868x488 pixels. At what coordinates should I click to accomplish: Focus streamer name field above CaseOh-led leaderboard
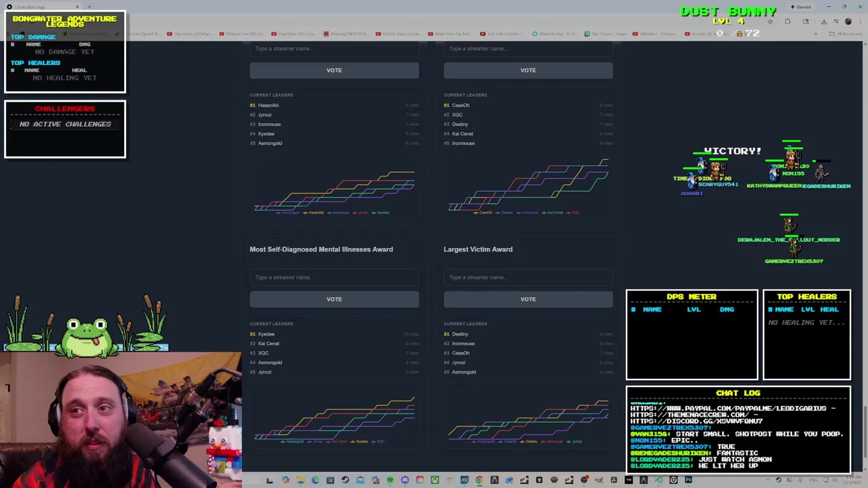click(528, 48)
